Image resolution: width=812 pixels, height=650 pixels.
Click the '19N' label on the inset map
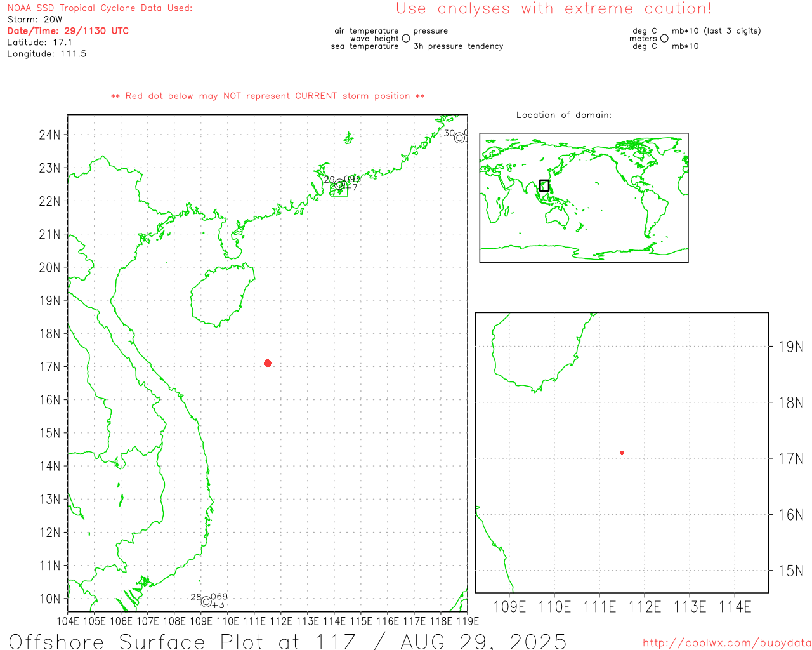pos(790,347)
